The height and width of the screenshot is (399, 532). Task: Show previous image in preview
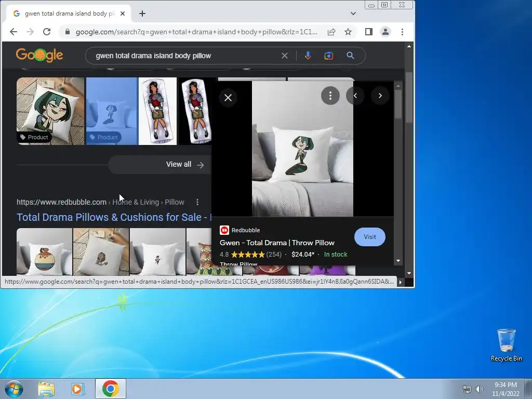click(x=355, y=96)
